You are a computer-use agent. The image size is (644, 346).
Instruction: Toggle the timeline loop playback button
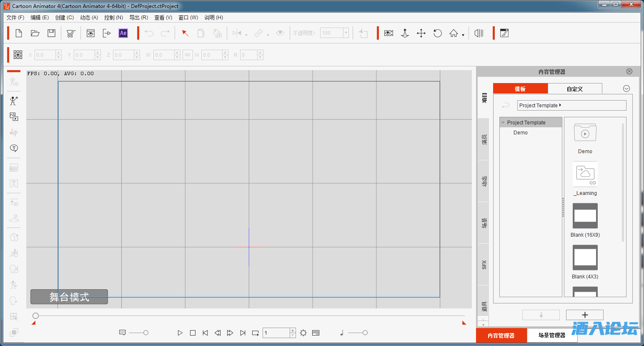[x=255, y=333]
